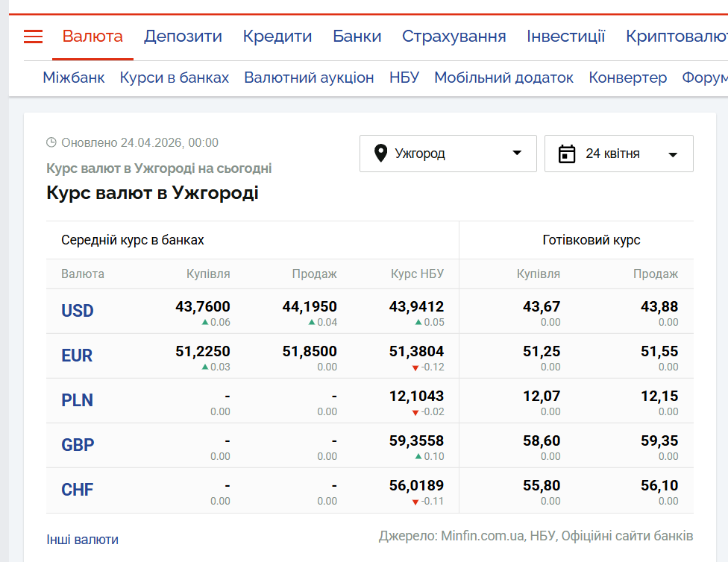
Task: Open the Депозити menu item
Action: [x=183, y=37]
